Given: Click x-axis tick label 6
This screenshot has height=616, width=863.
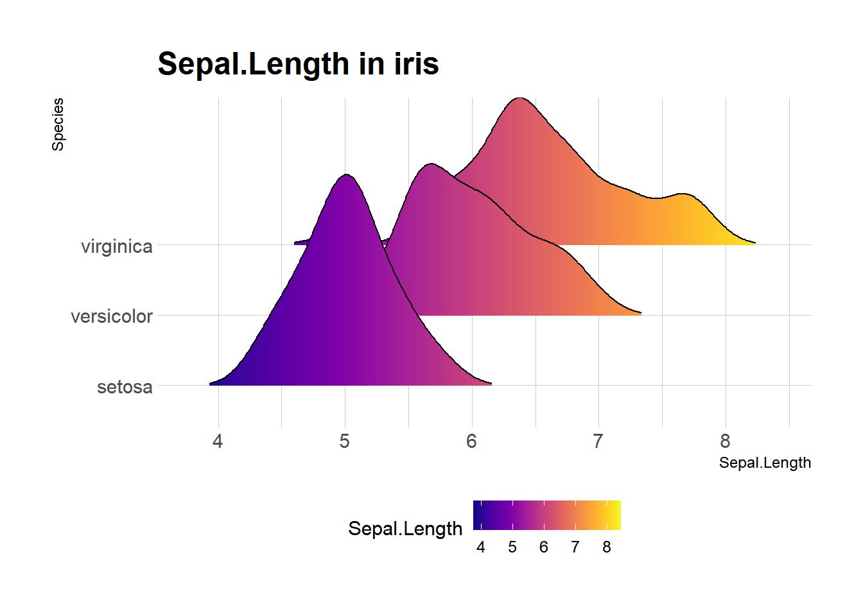Looking at the screenshot, I should pyautogui.click(x=472, y=441).
